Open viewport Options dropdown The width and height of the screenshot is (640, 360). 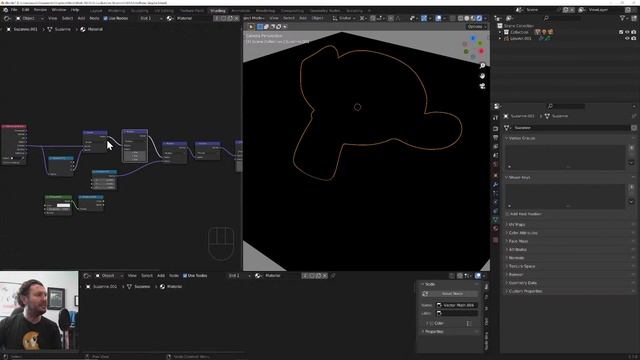477,27
